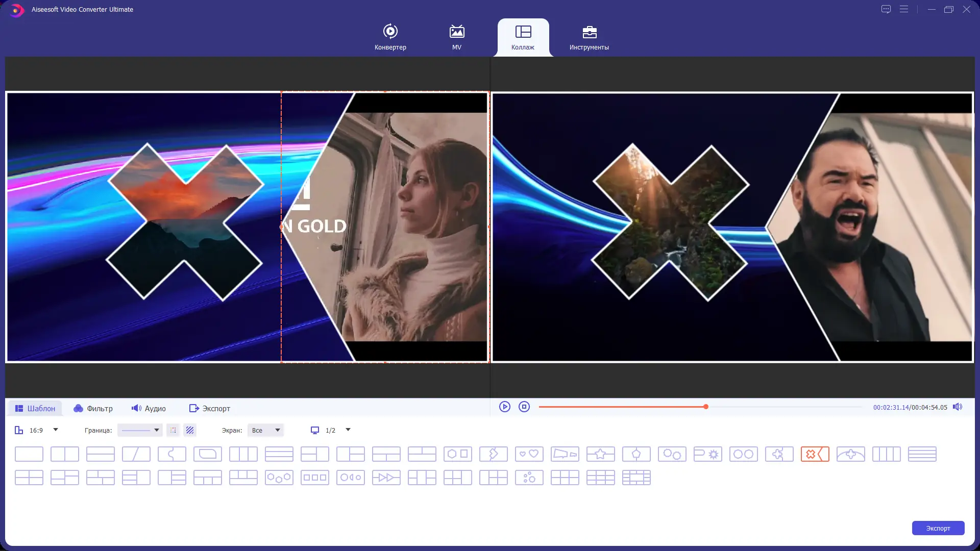Choose the star-shaped collage template
Image resolution: width=980 pixels, height=551 pixels.
[600, 454]
